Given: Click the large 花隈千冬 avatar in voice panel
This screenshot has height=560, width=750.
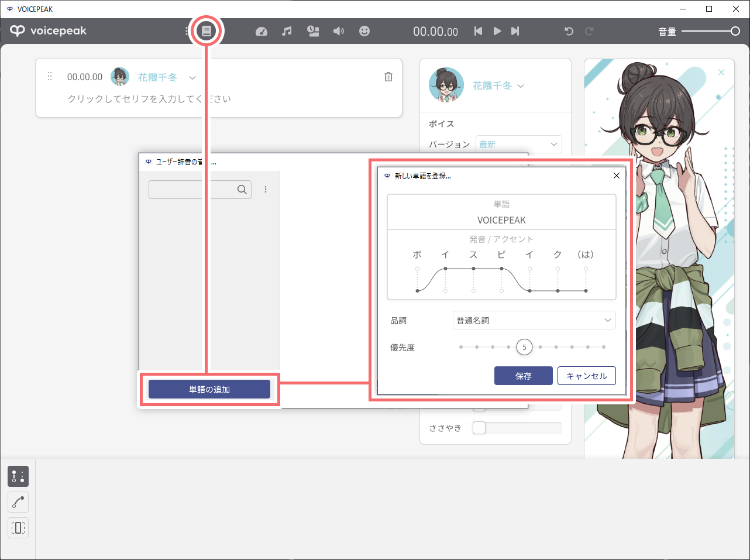Looking at the screenshot, I should pos(446,85).
